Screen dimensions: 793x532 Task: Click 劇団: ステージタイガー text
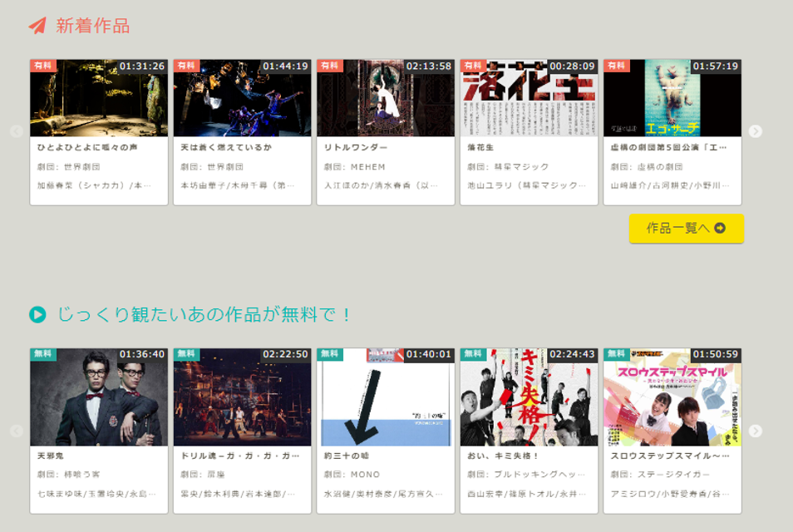pos(660,475)
